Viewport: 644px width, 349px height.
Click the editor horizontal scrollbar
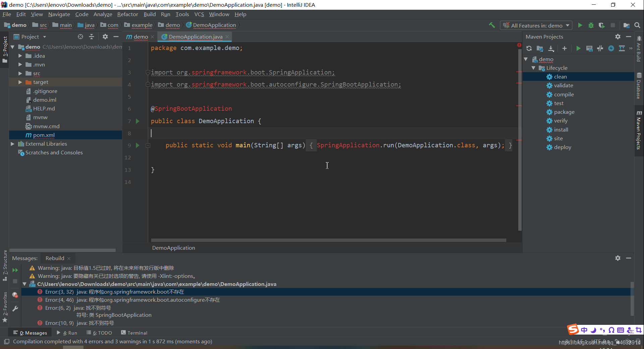[x=329, y=240]
